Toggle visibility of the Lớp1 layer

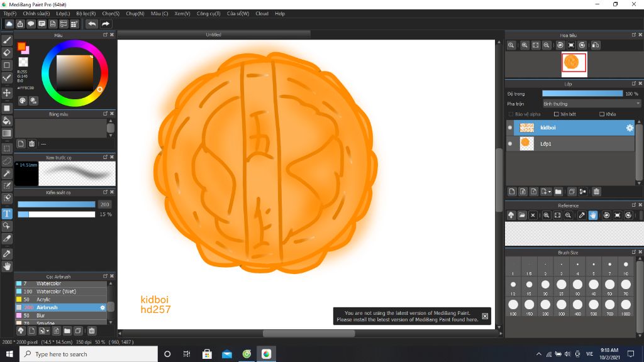pyautogui.click(x=510, y=144)
